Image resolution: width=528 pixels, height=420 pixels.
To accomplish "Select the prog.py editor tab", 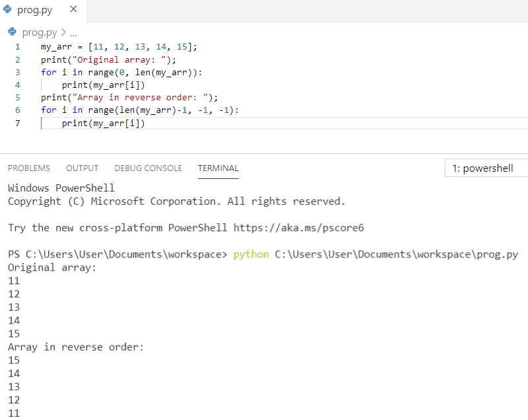I will (x=43, y=11).
